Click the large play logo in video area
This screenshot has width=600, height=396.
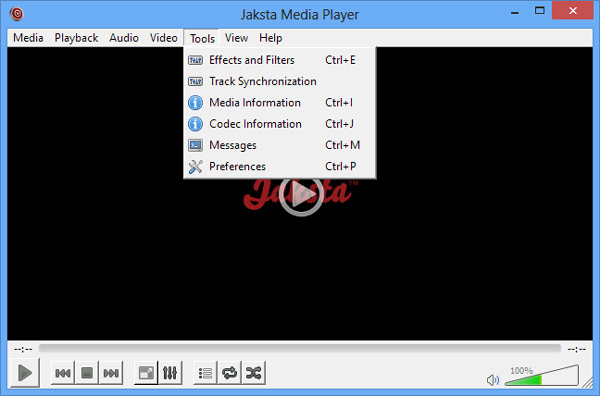(301, 194)
